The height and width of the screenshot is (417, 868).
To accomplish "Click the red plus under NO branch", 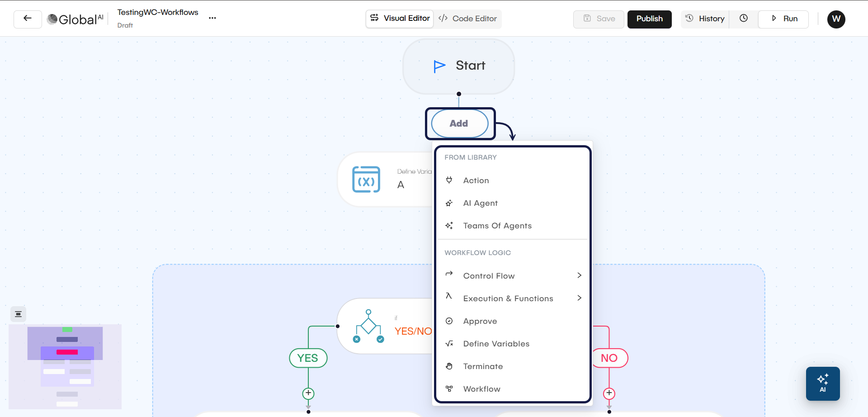I will pos(609,393).
